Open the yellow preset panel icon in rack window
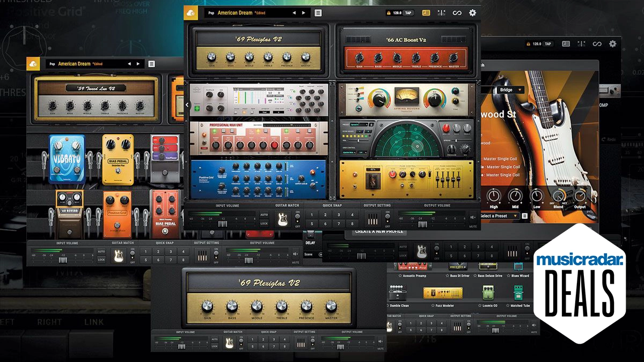644x362 pixels. coord(426,13)
